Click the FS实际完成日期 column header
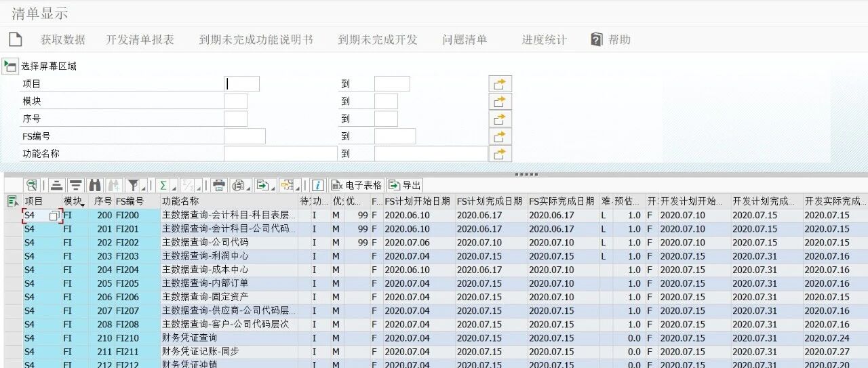The height and width of the screenshot is (368, 868). pos(563,201)
